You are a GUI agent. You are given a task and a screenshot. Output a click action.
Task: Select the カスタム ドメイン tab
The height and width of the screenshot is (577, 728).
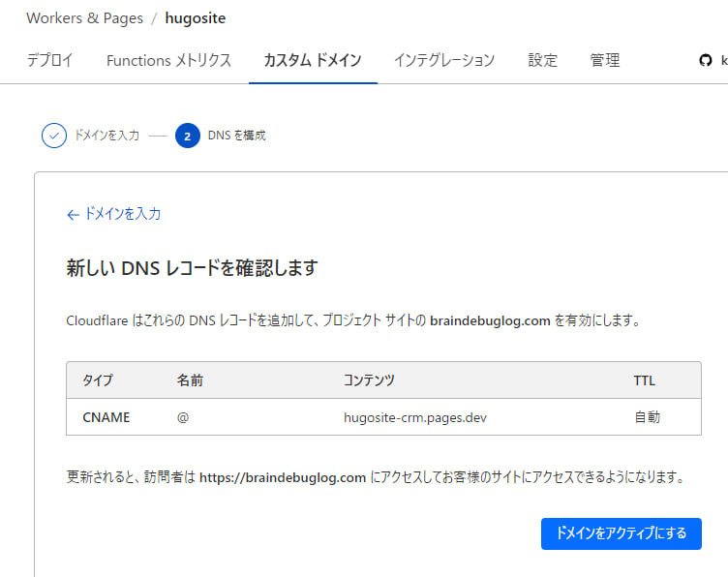pos(313,60)
